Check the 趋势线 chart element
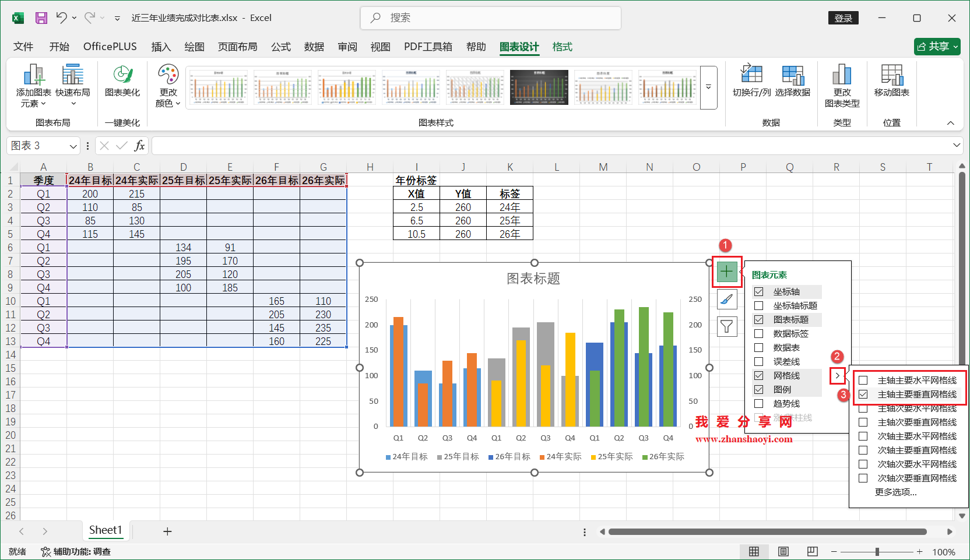The width and height of the screenshot is (970, 560). [759, 404]
